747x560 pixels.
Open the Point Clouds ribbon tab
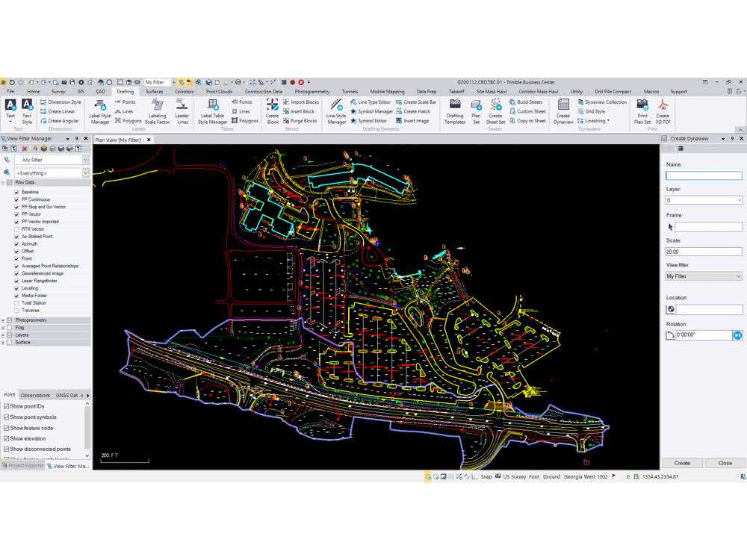click(x=219, y=91)
